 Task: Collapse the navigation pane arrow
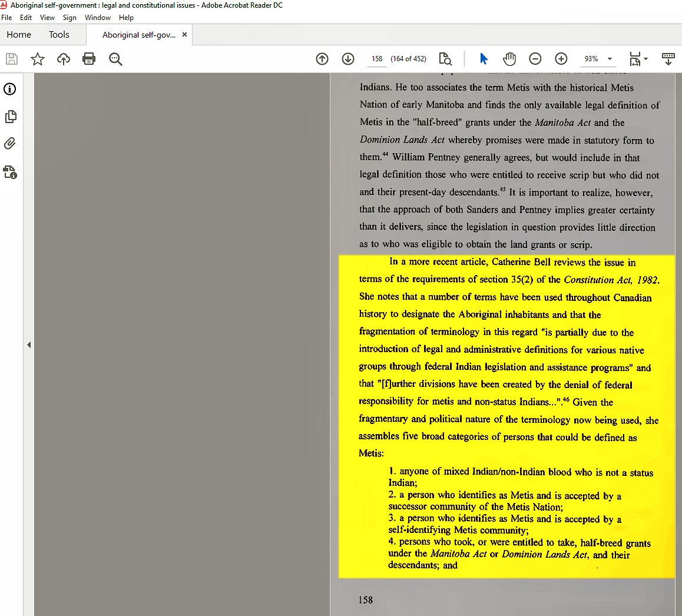tap(29, 345)
